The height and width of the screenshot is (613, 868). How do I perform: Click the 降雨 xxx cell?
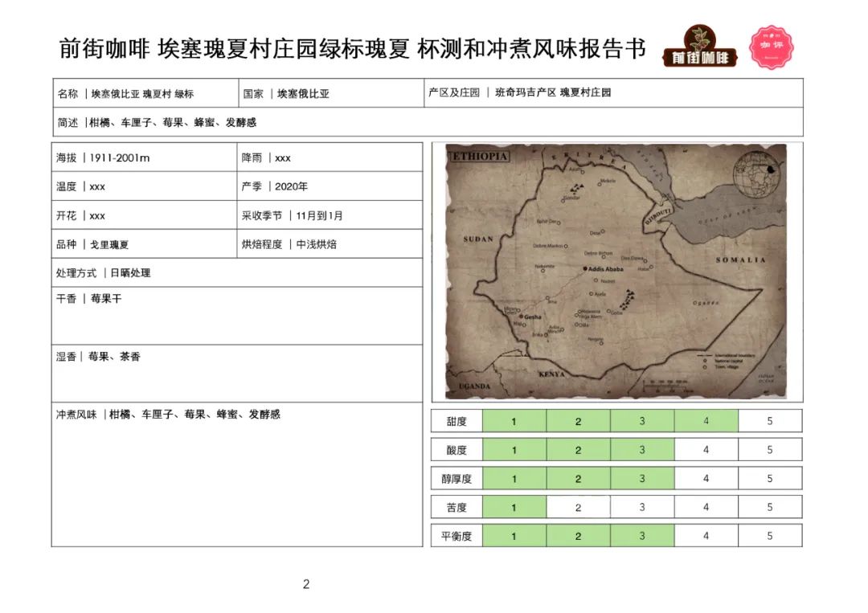[330, 157]
